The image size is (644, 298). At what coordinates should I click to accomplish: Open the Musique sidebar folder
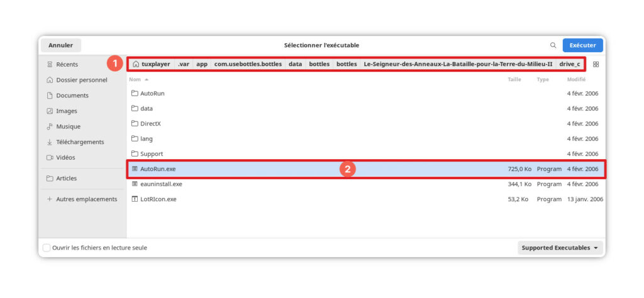coord(68,126)
